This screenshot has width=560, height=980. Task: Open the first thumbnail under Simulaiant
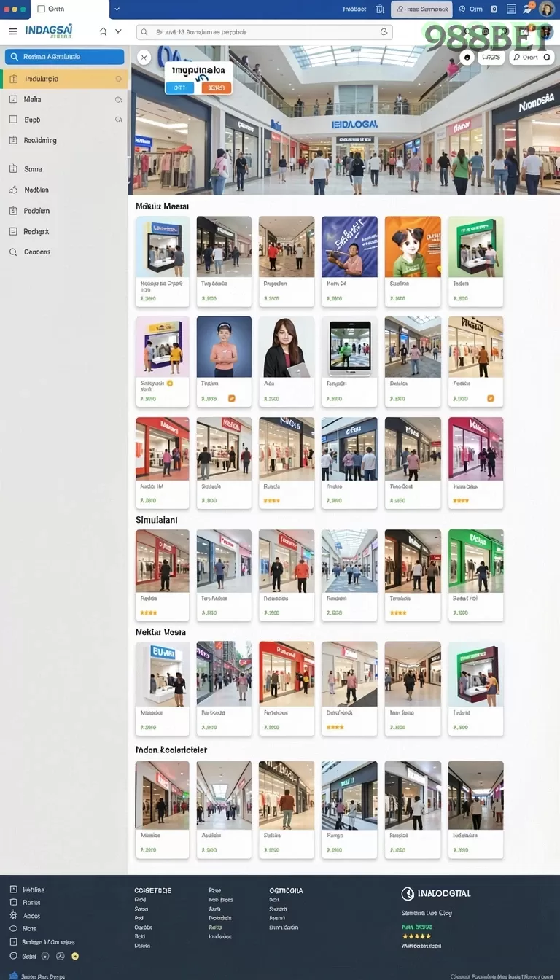pos(162,561)
